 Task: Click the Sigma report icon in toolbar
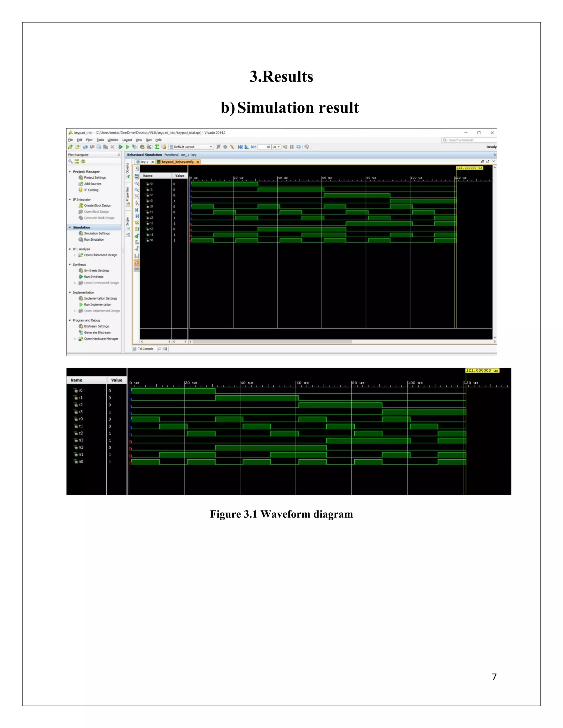coord(157,147)
